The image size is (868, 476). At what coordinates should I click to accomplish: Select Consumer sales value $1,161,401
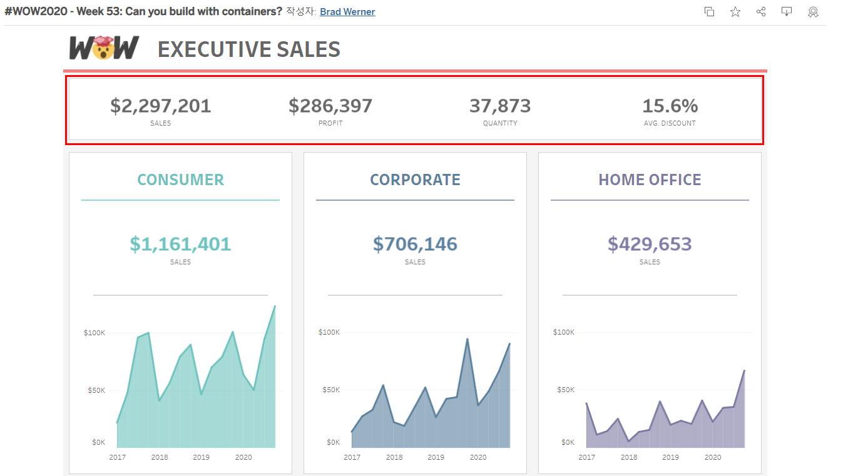click(180, 244)
